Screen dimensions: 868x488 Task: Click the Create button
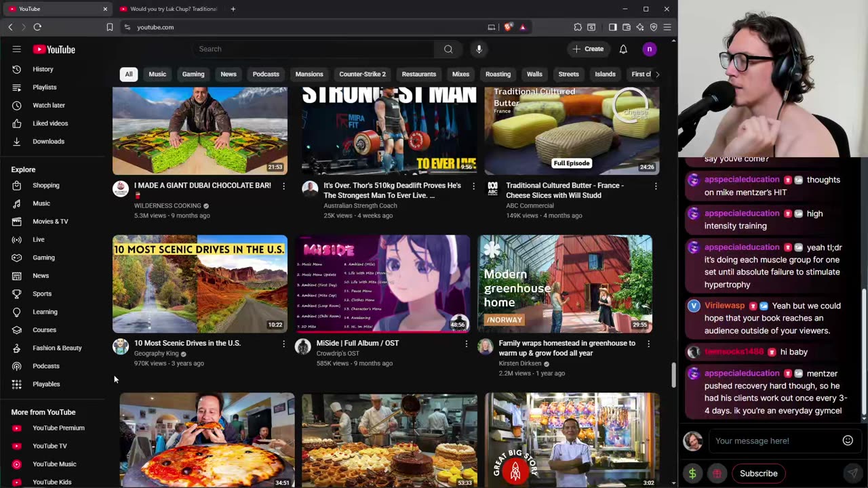(588, 49)
